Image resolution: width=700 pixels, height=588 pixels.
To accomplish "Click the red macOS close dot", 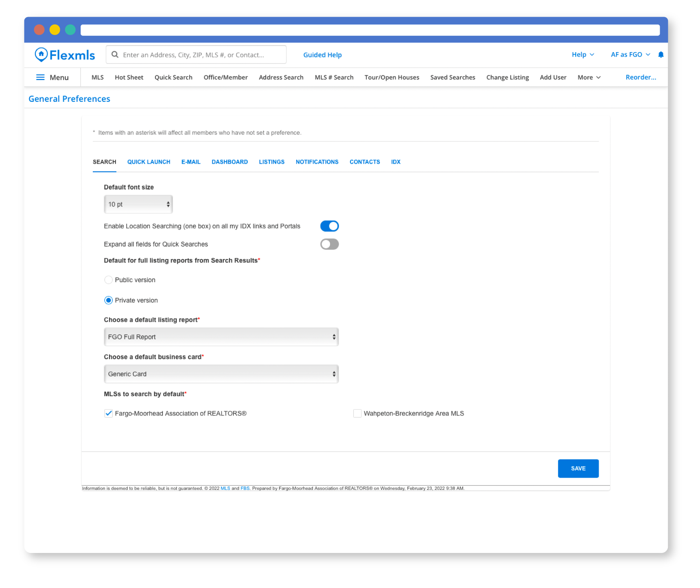I will (39, 30).
